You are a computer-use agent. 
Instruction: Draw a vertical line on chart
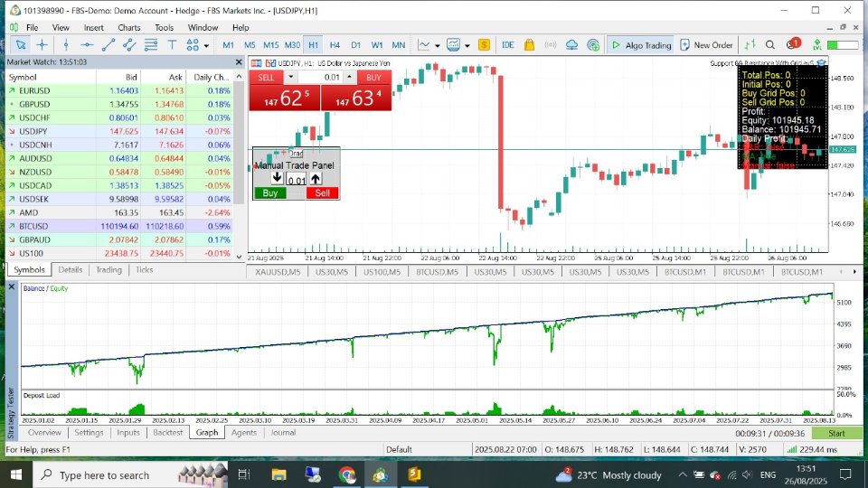(66, 45)
